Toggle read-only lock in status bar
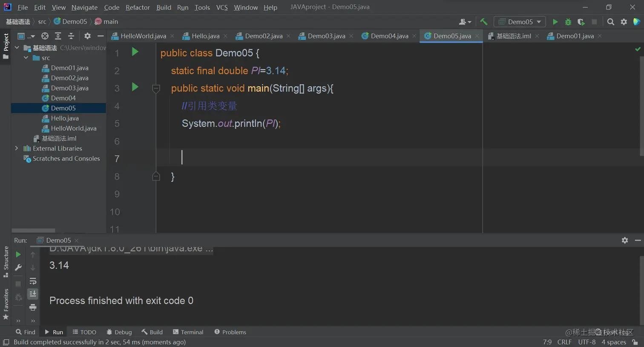This screenshot has height=347, width=644. click(x=635, y=342)
